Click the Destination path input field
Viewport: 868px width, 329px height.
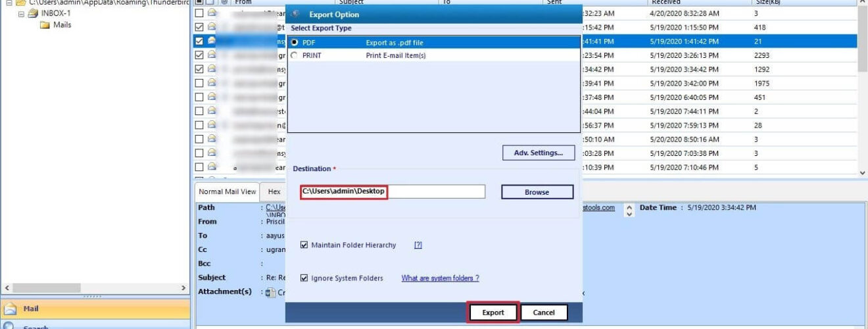click(393, 191)
